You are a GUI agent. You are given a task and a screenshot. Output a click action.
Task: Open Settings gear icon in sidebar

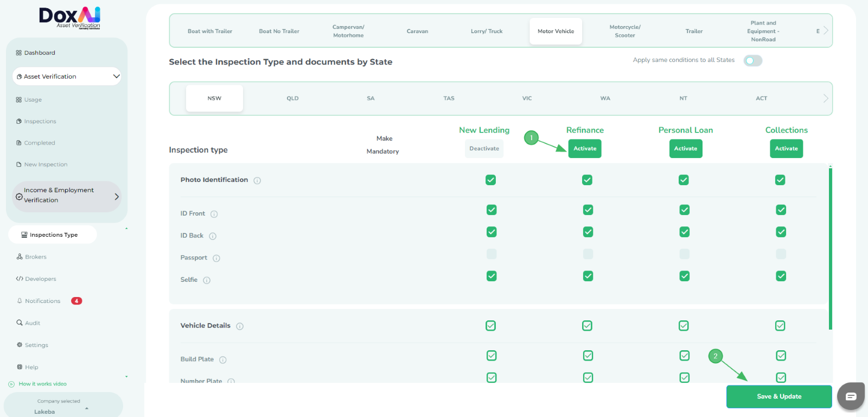click(20, 345)
